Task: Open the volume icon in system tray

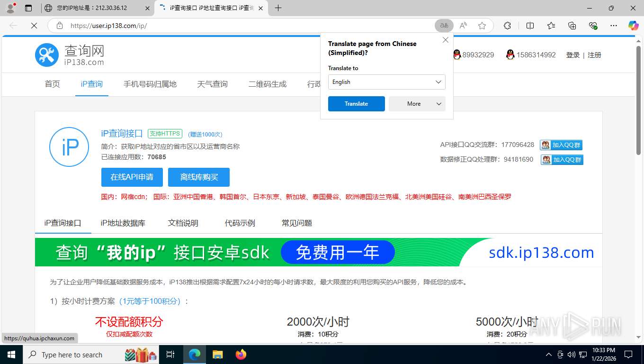Action: pos(572,355)
